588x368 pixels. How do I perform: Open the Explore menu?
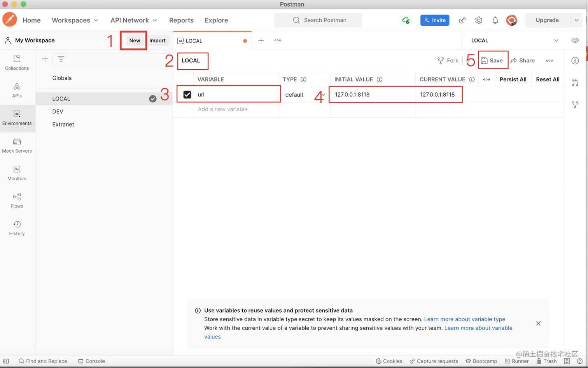216,20
